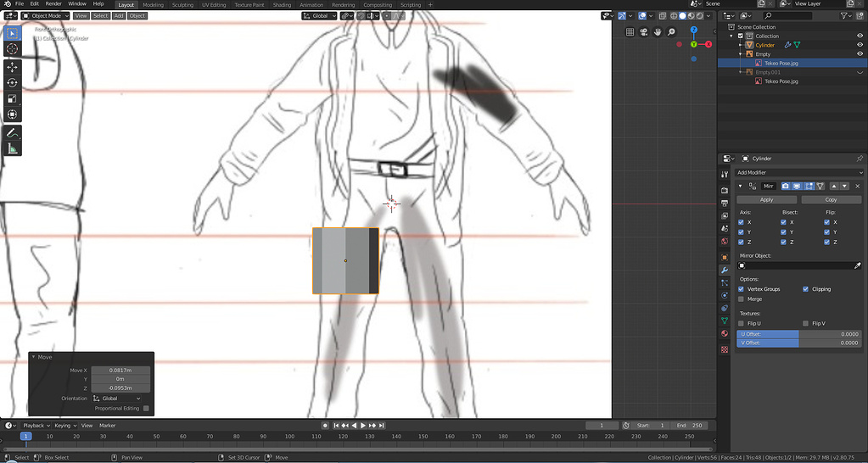
Task: Select the Transform tool
Action: point(12,114)
